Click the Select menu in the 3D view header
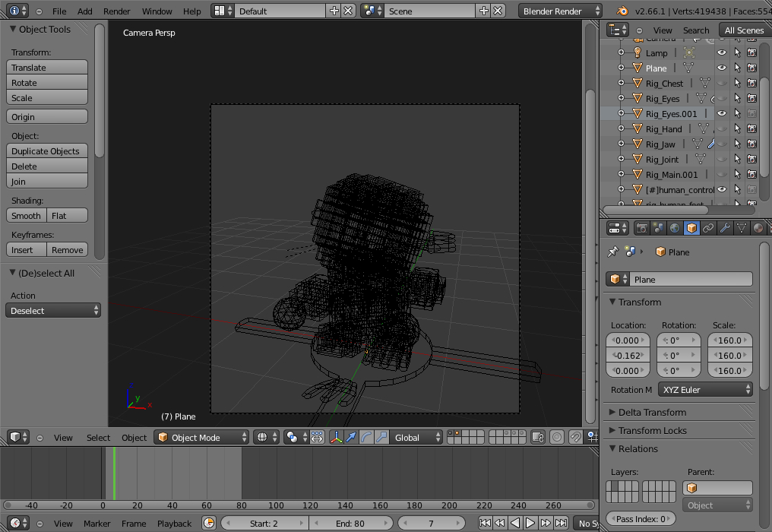 point(98,438)
